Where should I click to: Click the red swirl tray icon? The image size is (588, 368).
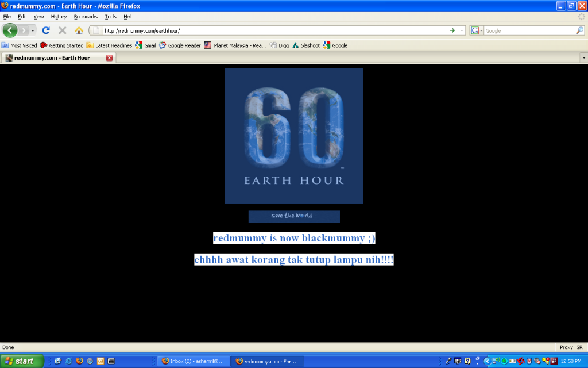tap(521, 361)
